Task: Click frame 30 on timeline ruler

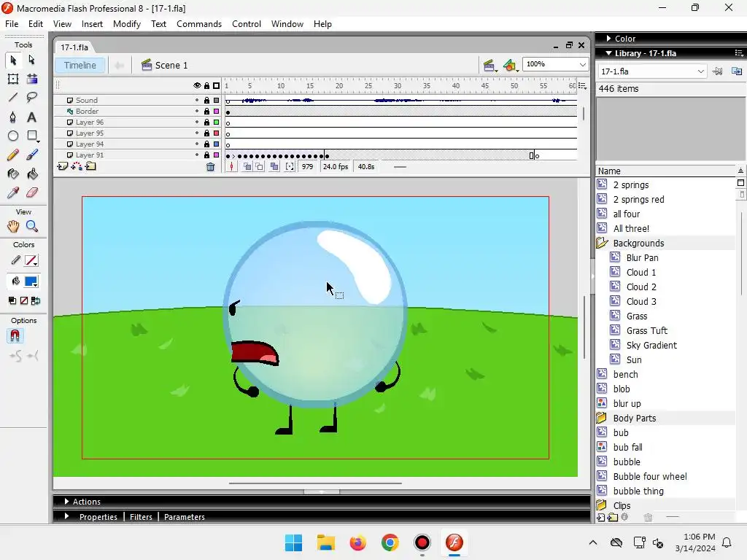Action: (398, 86)
